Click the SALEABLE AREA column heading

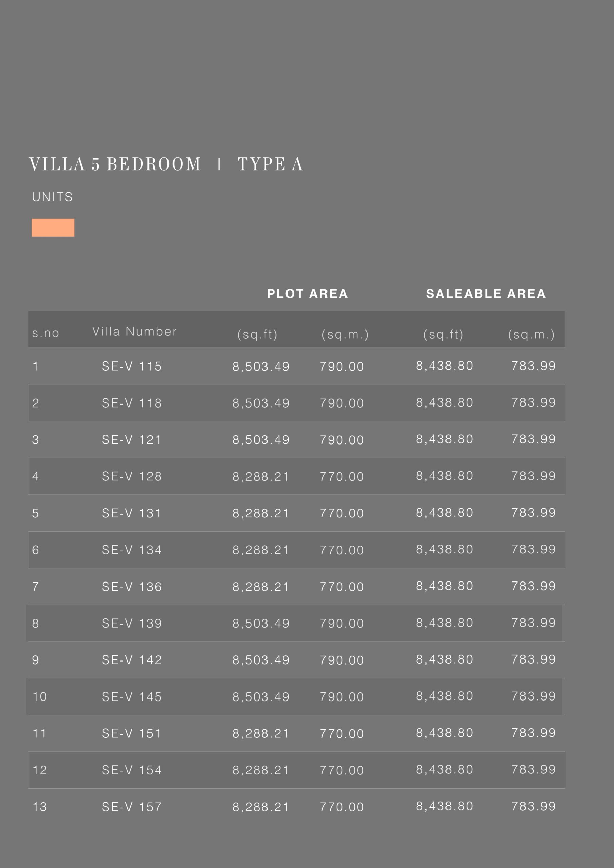pyautogui.click(x=486, y=293)
